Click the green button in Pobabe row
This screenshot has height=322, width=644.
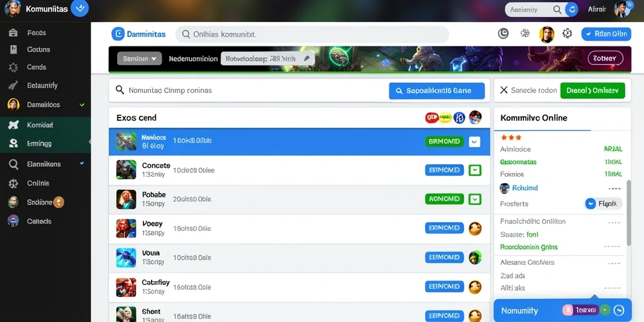point(444,199)
